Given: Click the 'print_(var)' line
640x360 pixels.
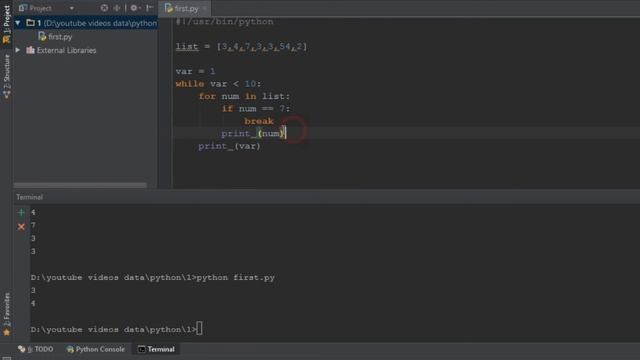Looking at the screenshot, I should point(229,146).
